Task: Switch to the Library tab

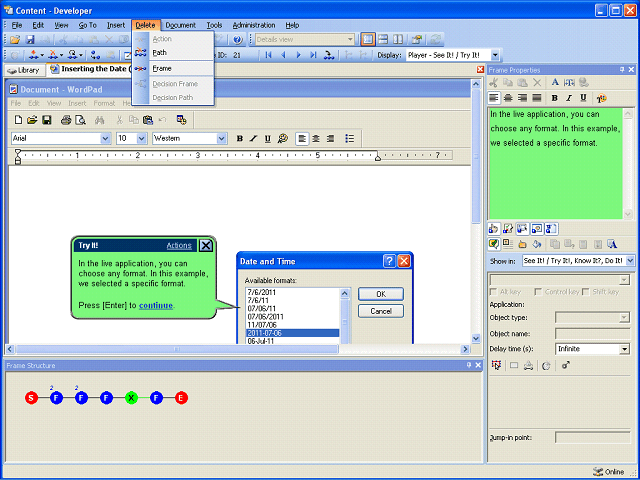Action: [x=24, y=70]
